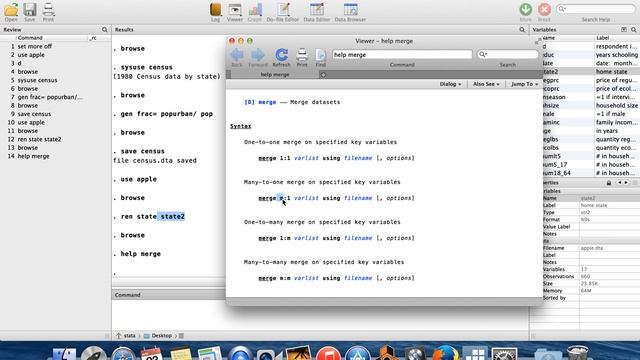Viewport: 640px width, 360px height.
Task: Click the '[D]' manual link
Action: tap(249, 102)
